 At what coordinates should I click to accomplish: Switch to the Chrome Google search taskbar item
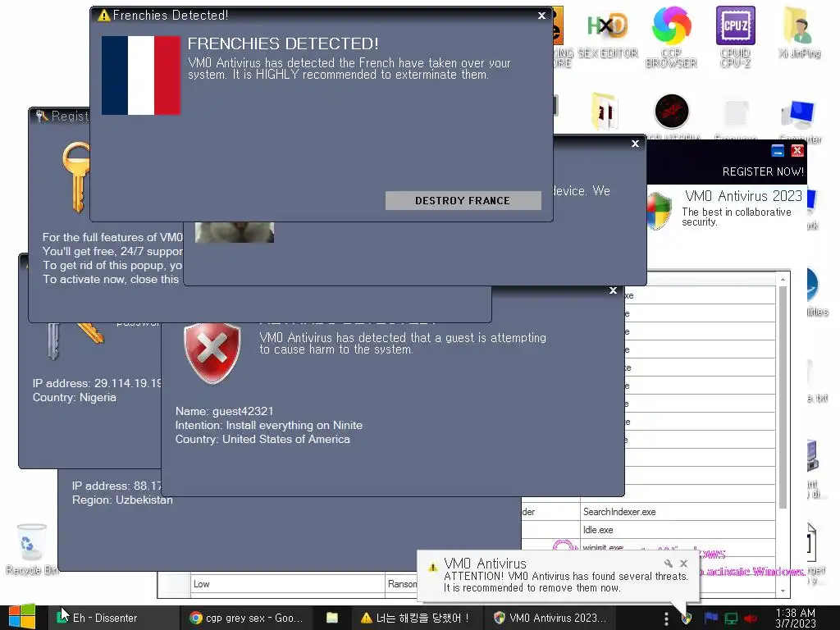tap(246, 618)
